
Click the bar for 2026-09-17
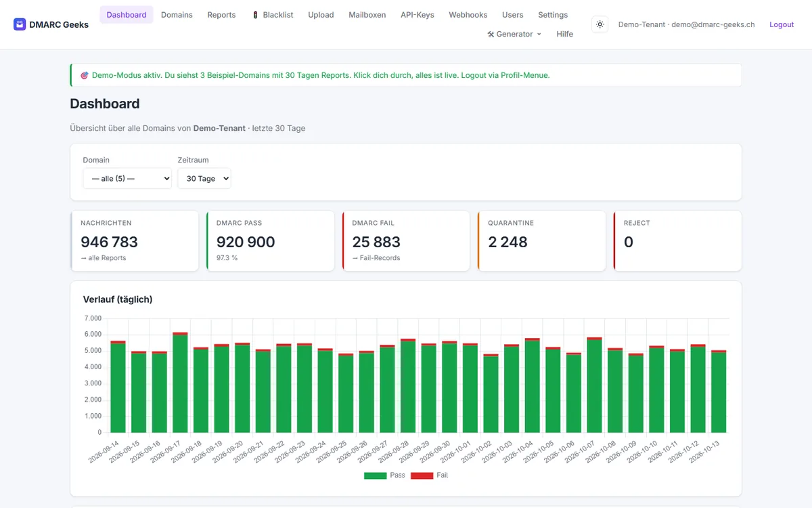[180, 382]
